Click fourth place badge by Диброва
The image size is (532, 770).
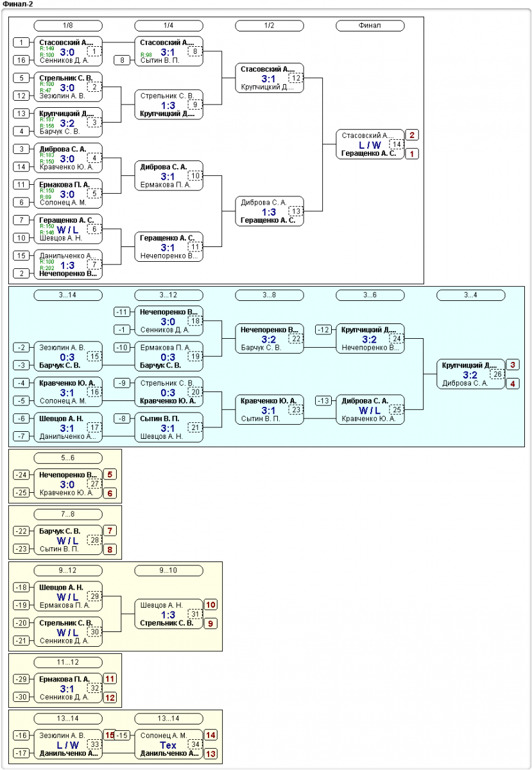click(513, 384)
